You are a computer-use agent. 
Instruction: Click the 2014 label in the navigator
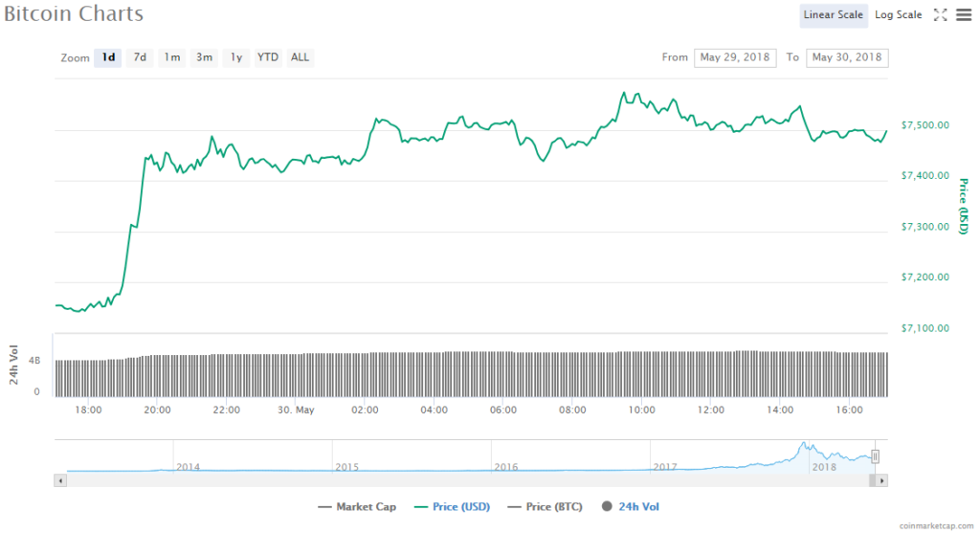pyautogui.click(x=189, y=467)
